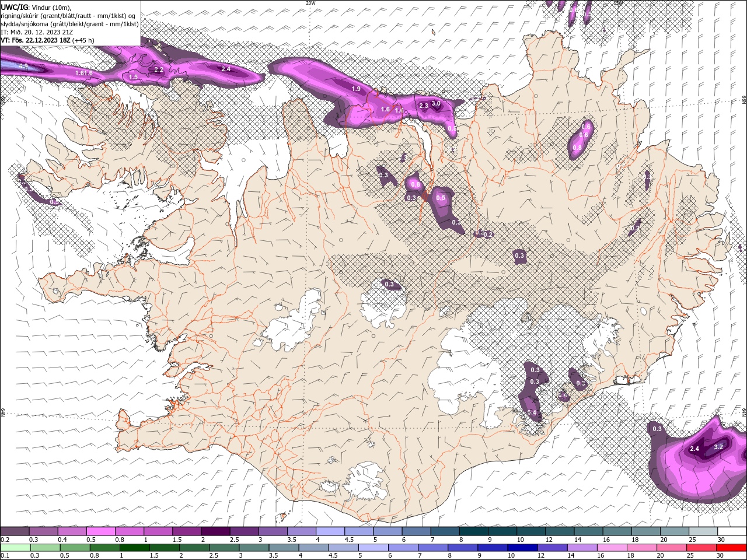Select the lavender swatch above upper-row '4'
Image resolution: width=747 pixels, height=560 pixels.
pos(330,531)
